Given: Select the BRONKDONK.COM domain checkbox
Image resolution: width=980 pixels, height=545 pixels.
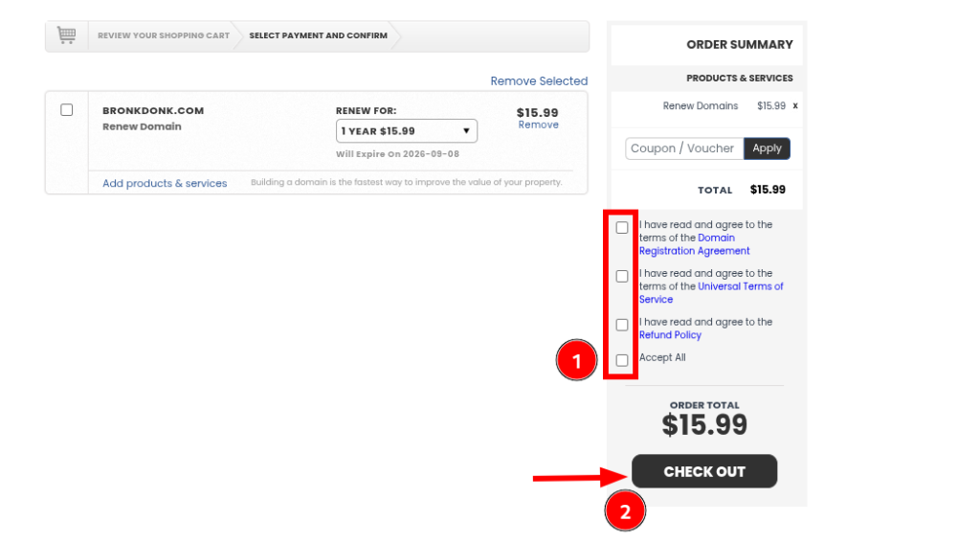Looking at the screenshot, I should pos(67,110).
